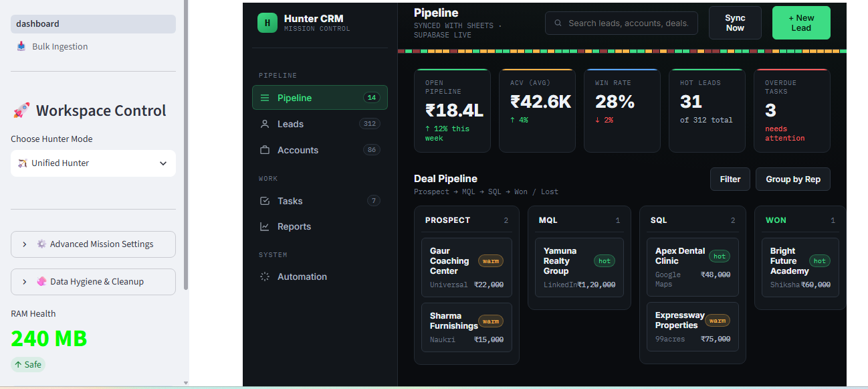Click the warm tag on Expressway Properties
This screenshot has width=868, height=389.
click(718, 321)
